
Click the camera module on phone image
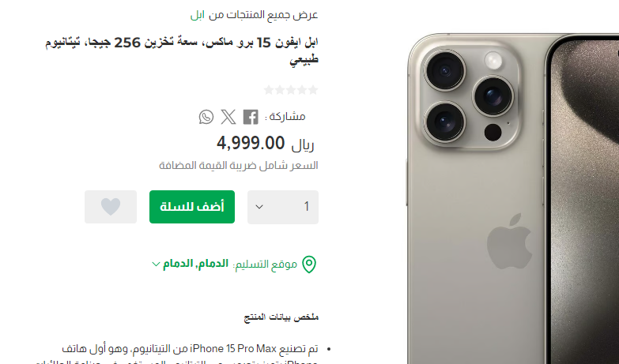(x=469, y=97)
